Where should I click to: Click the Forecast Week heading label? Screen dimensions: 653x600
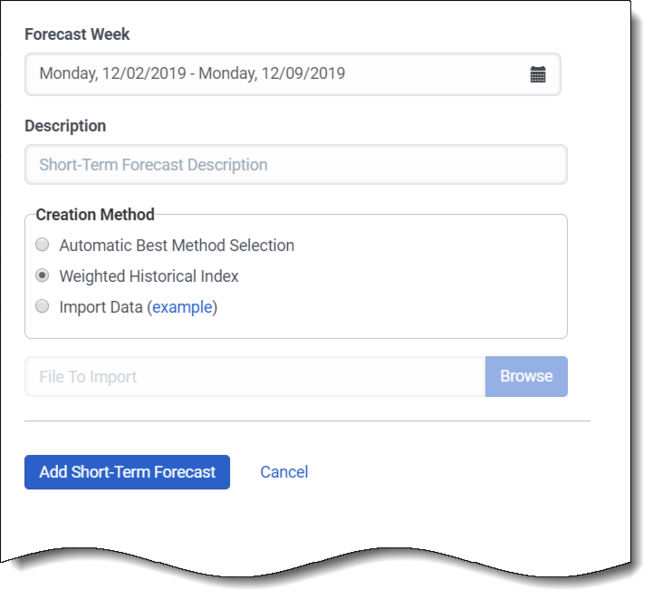(x=77, y=34)
